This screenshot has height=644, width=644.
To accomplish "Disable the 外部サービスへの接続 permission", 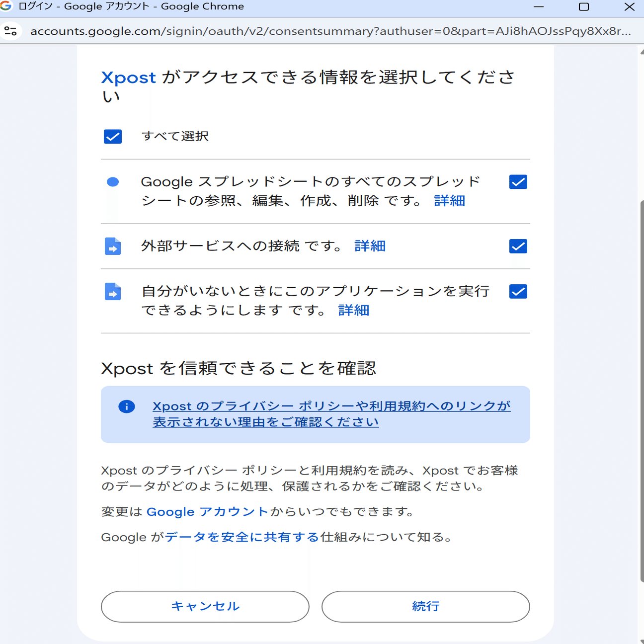I will 518,246.
